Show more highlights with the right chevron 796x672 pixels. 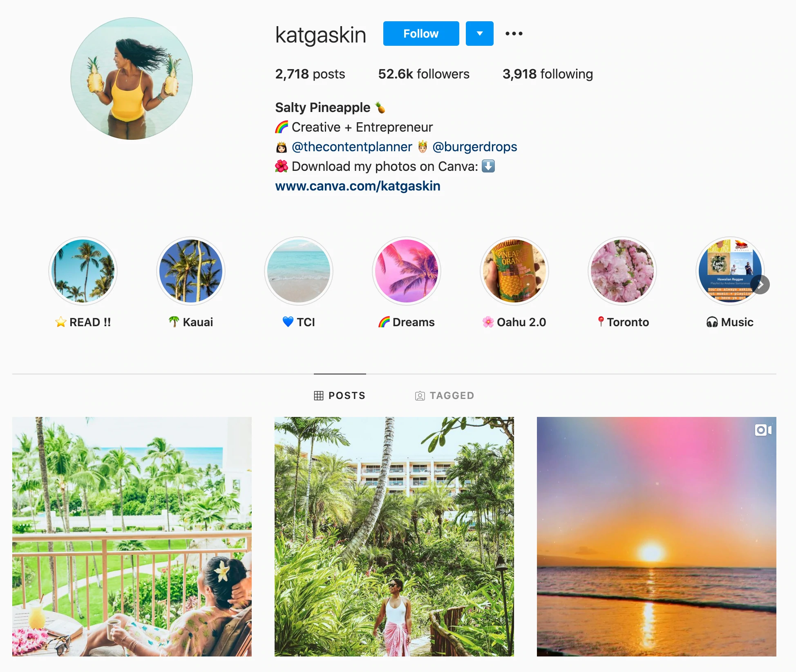[760, 284]
